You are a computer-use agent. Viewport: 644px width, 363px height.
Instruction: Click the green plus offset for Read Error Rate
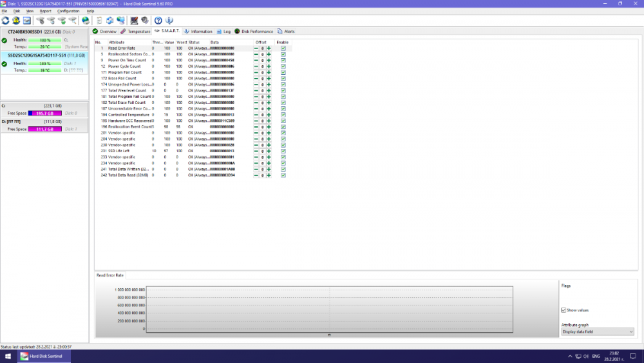(x=269, y=48)
